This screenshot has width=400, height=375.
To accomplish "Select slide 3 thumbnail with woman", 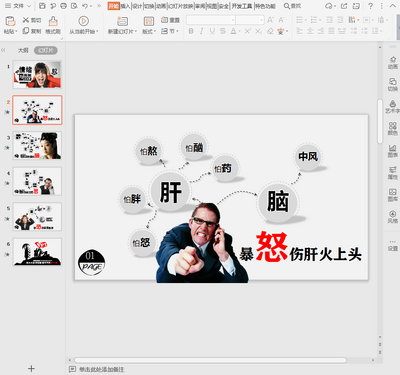I will (37, 145).
